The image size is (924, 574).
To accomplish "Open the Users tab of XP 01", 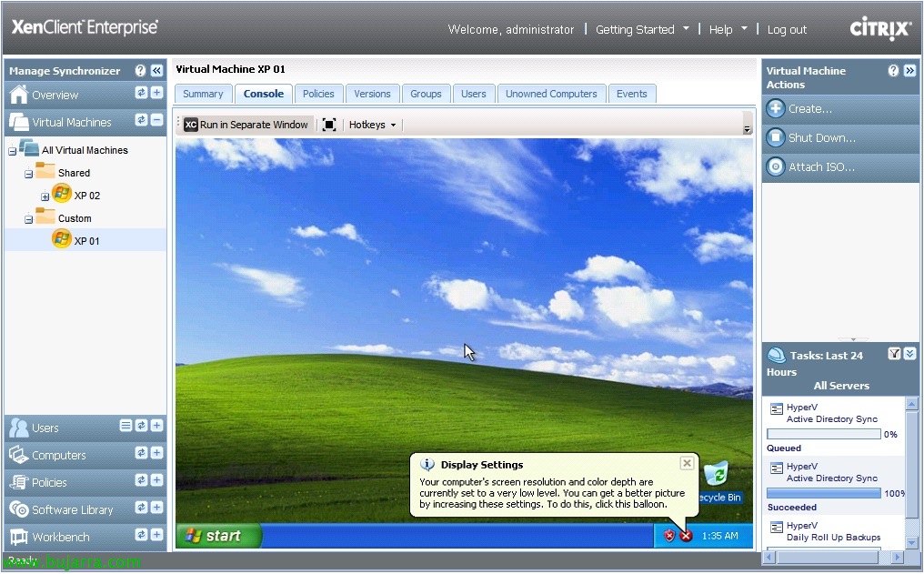I will point(473,94).
